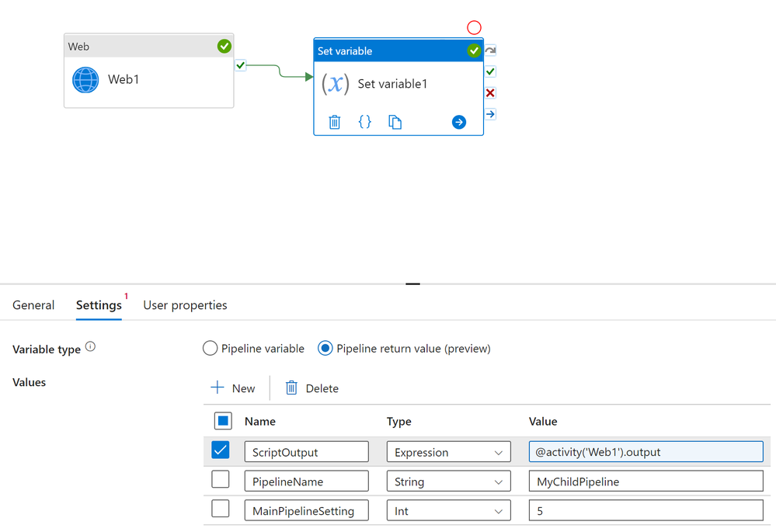This screenshot has height=532, width=776.
Task: Check PipelineName row checkbox
Action: click(x=221, y=479)
